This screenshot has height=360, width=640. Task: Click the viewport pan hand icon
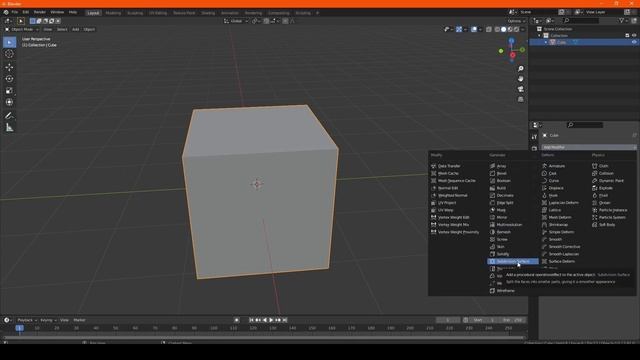click(x=520, y=79)
